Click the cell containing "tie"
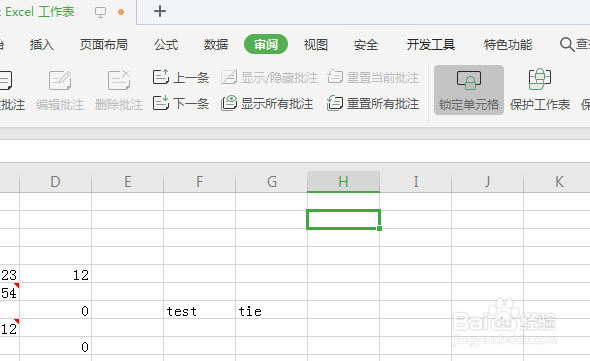This screenshot has height=361, width=590. (x=272, y=310)
